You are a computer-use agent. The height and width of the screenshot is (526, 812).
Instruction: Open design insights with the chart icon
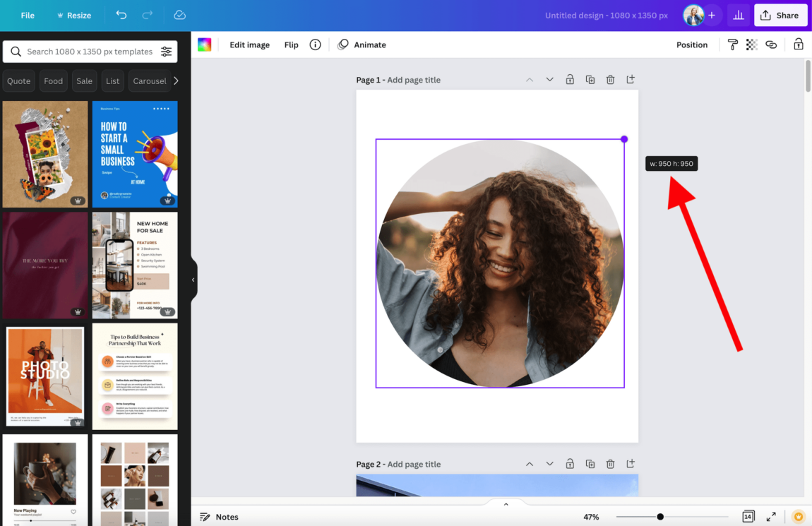pos(738,15)
